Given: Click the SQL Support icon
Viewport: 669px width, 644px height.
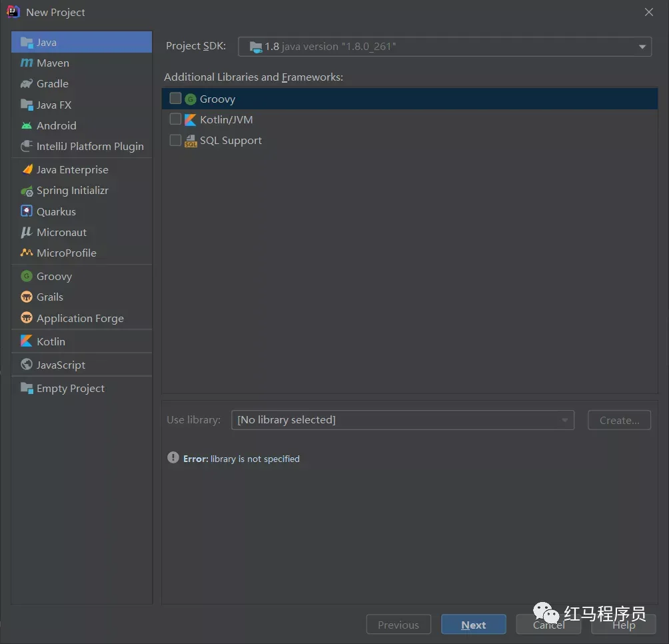Looking at the screenshot, I should point(191,141).
